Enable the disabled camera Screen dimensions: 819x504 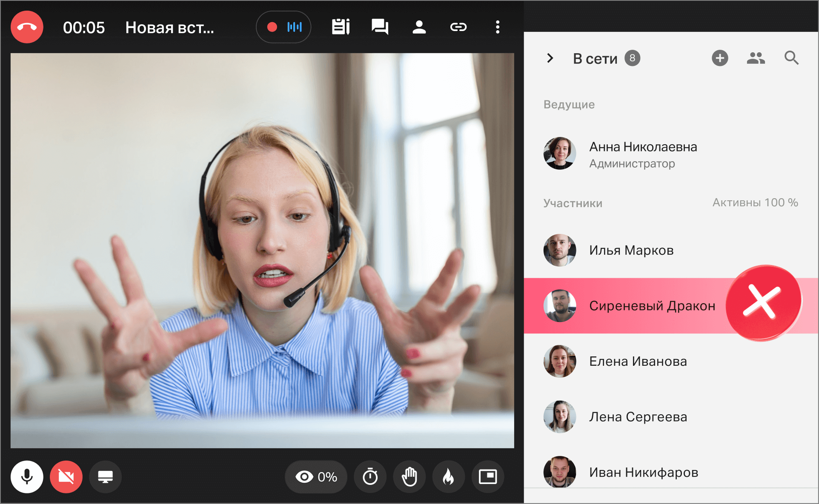pyautogui.click(x=66, y=477)
